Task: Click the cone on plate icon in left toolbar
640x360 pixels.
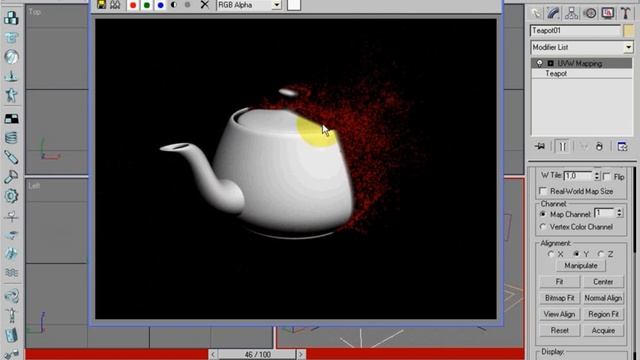Action: (x=11, y=76)
